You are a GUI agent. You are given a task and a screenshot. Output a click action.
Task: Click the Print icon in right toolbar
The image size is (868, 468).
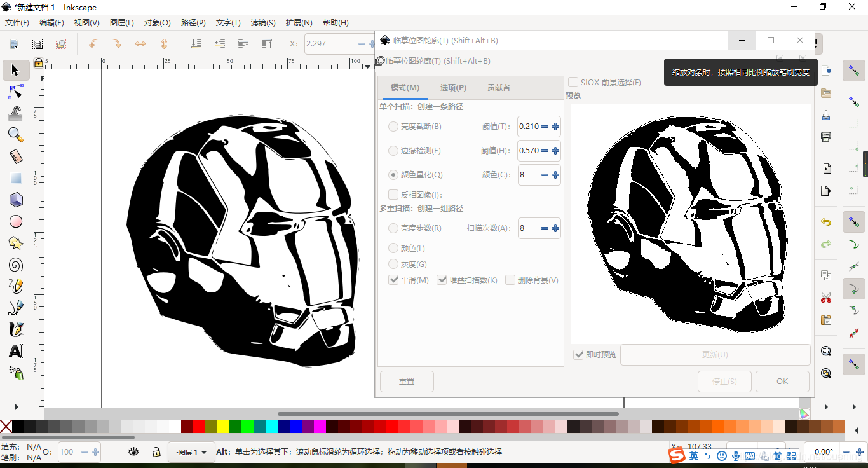pos(826,137)
